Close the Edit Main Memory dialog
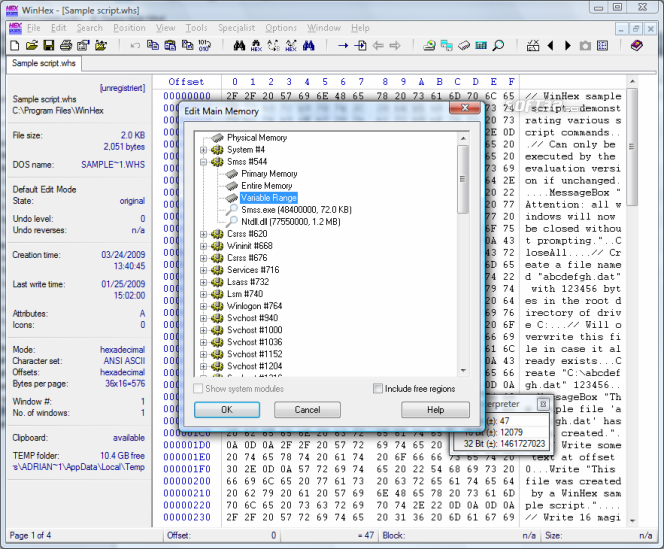The width and height of the screenshot is (664, 549). tap(465, 108)
